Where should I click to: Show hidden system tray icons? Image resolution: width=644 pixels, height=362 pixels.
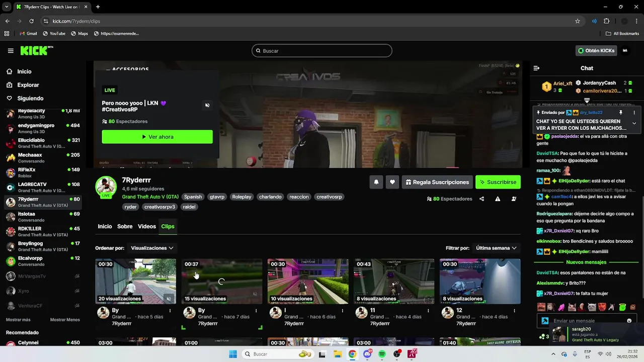(553, 354)
